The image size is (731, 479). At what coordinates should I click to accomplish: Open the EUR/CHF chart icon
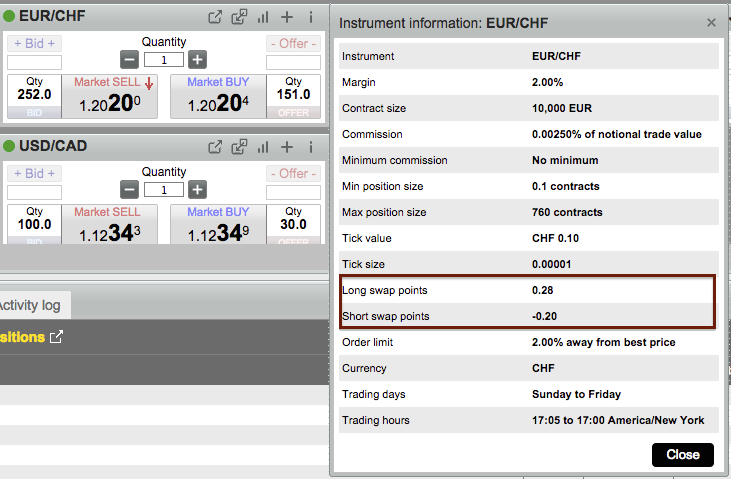coord(263,17)
